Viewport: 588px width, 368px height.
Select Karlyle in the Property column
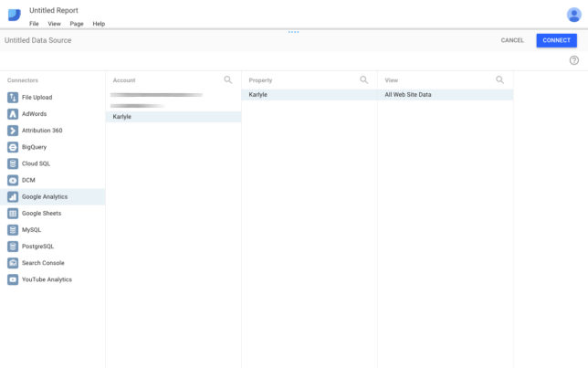pos(310,95)
